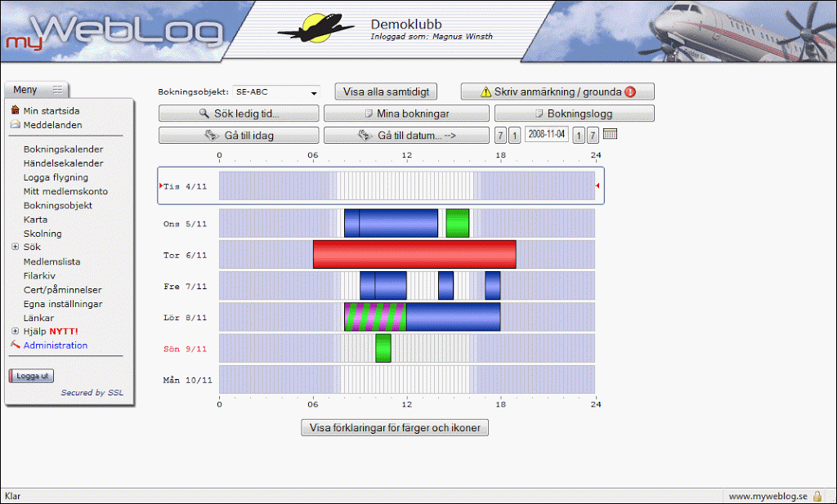The width and height of the screenshot is (837, 504).
Task: Go forward seven days with right 7 button
Action: pyautogui.click(x=593, y=136)
